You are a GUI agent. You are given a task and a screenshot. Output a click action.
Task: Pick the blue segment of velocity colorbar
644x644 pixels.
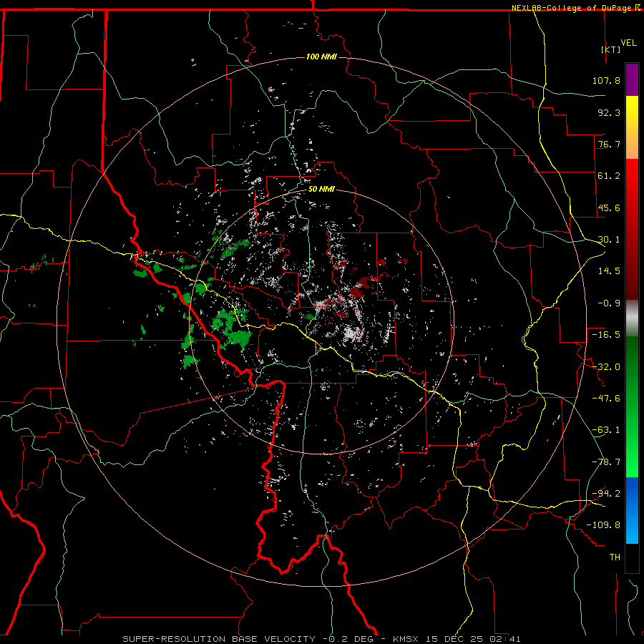click(x=632, y=510)
